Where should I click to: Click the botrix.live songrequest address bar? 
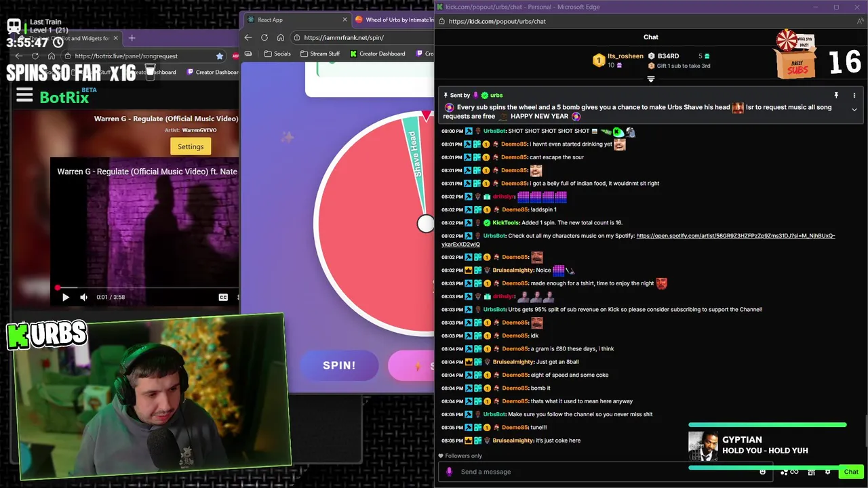[x=142, y=56]
